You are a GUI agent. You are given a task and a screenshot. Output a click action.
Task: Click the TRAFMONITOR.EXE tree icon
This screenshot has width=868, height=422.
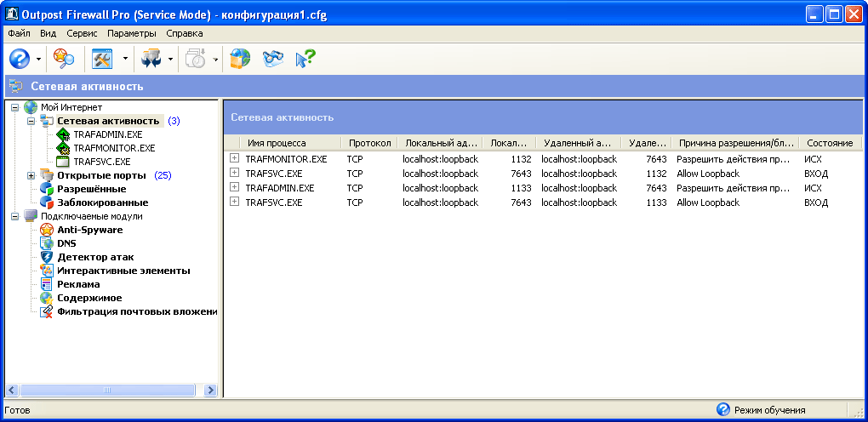63,148
